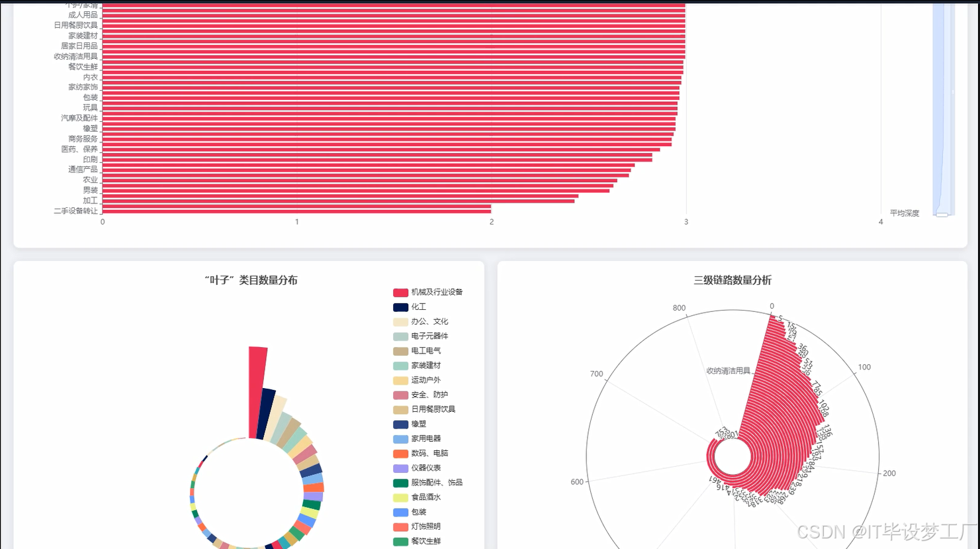Toggle 食品酒水 legend entry
The image size is (980, 549).
[x=417, y=497]
